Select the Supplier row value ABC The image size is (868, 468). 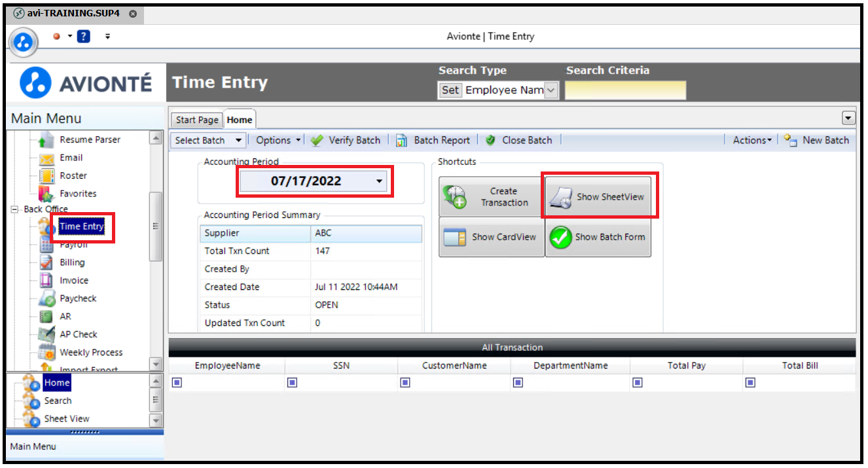366,234
